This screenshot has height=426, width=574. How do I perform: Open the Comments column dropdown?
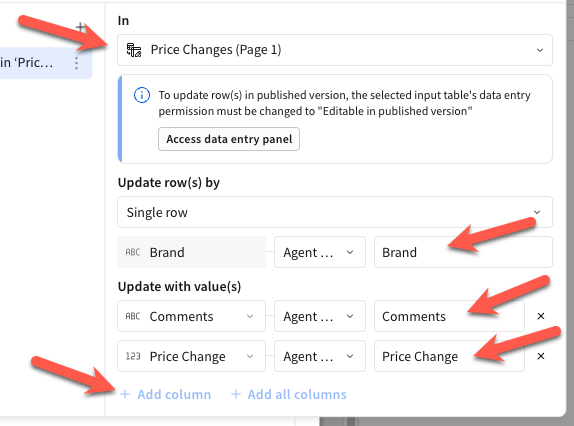(x=191, y=316)
